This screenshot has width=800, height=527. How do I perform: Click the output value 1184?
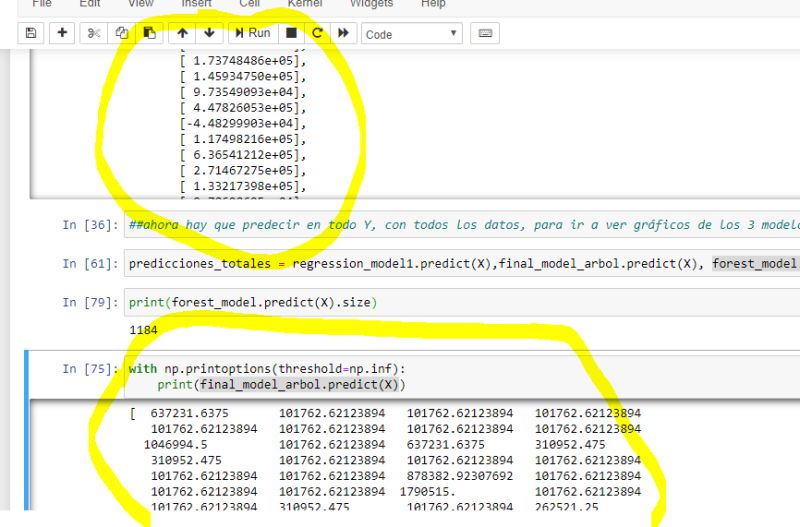point(143,330)
